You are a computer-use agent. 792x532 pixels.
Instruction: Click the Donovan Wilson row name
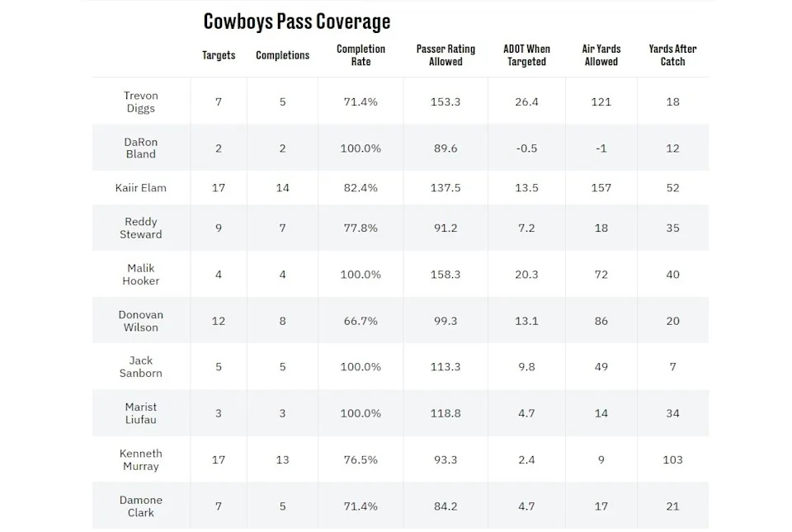[x=141, y=321]
